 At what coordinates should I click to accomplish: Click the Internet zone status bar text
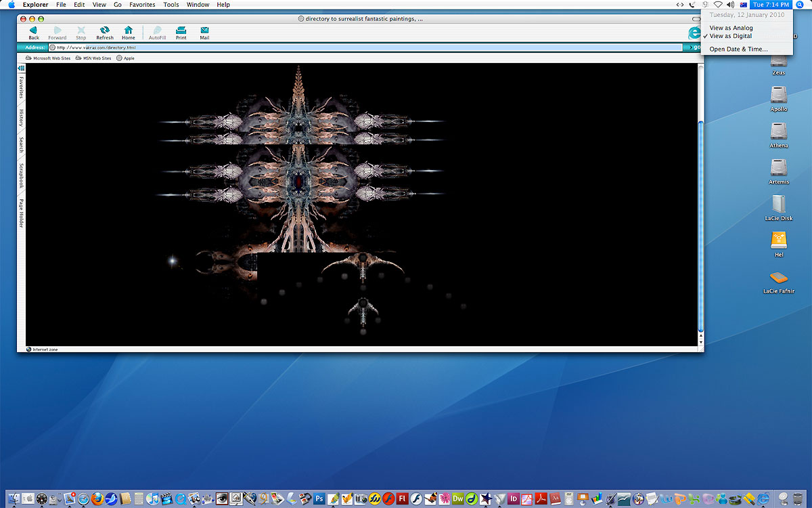tap(45, 350)
